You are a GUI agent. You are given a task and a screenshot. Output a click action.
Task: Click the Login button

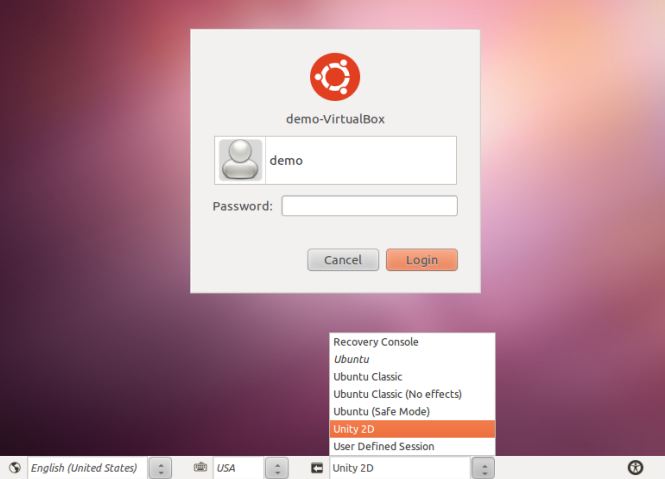tap(422, 260)
